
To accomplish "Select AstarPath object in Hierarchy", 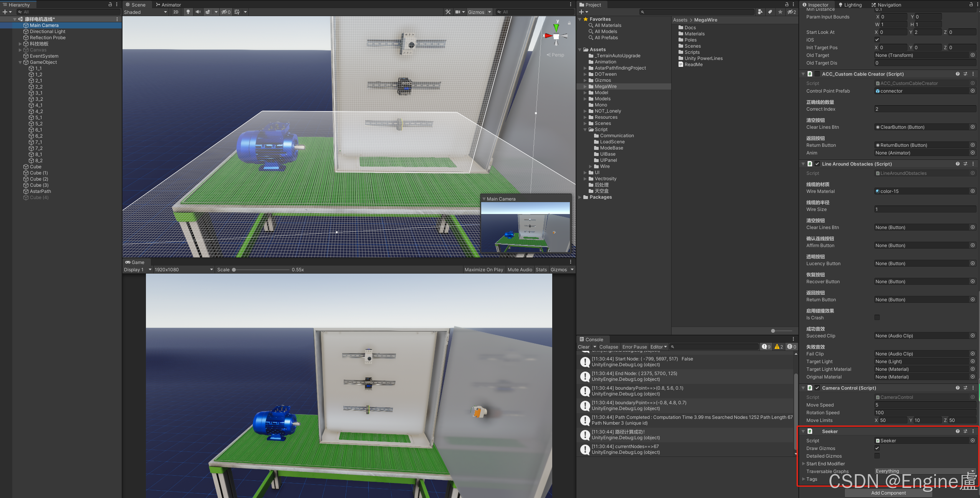I will click(40, 191).
